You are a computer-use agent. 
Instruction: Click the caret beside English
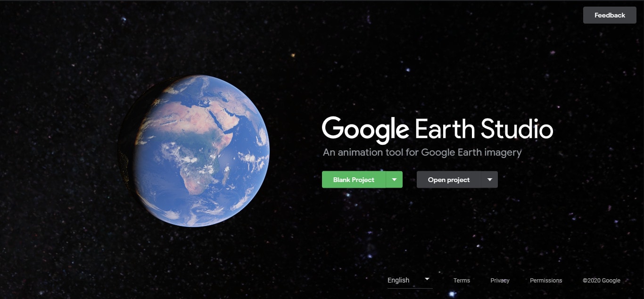pos(427,279)
